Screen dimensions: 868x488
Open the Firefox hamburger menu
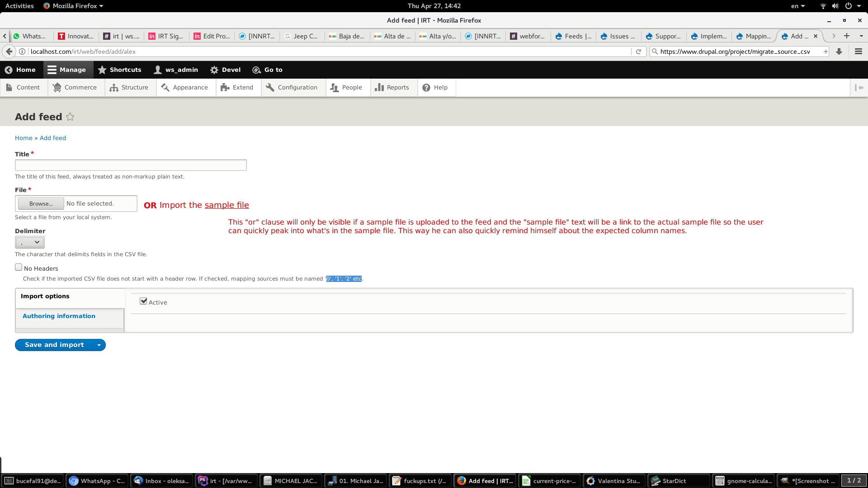coord(859,52)
